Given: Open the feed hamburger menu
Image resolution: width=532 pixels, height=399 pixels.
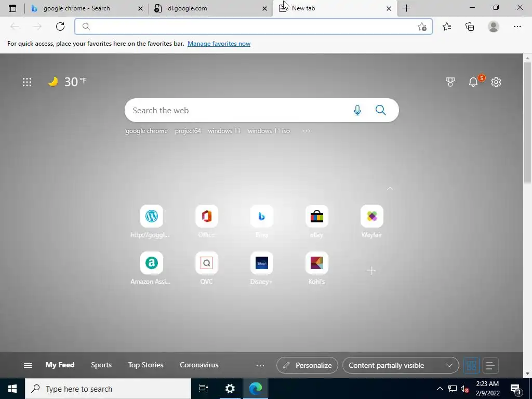Looking at the screenshot, I should click(28, 365).
